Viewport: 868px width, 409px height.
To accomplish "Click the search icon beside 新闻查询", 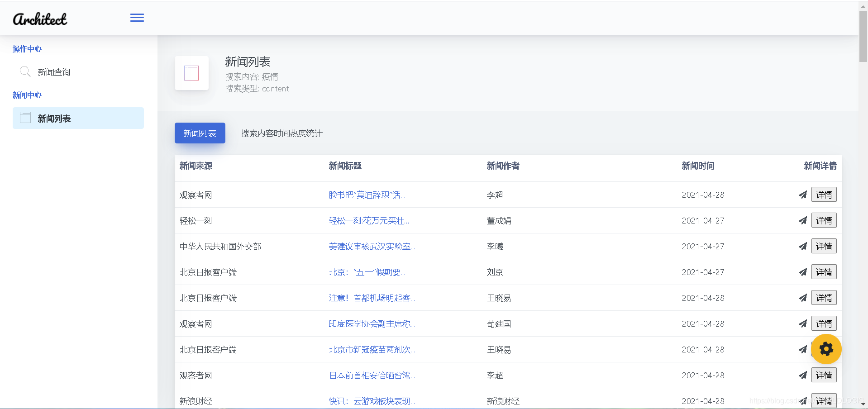I will (25, 71).
